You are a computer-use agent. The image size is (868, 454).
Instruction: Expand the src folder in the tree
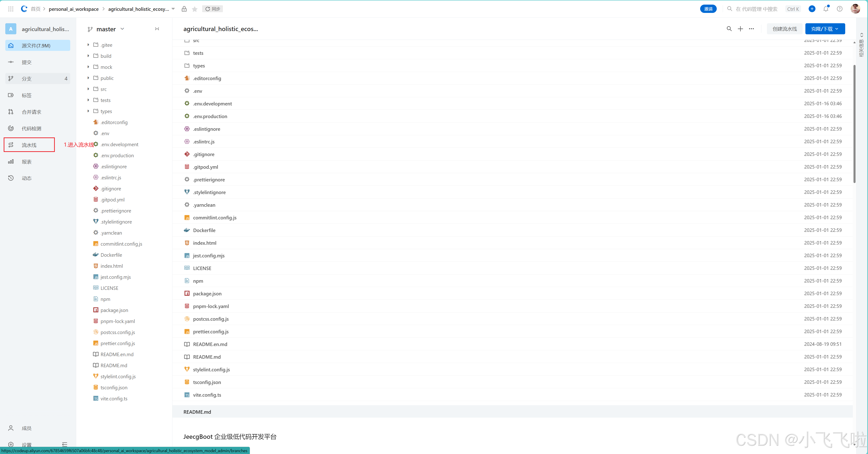pos(88,89)
